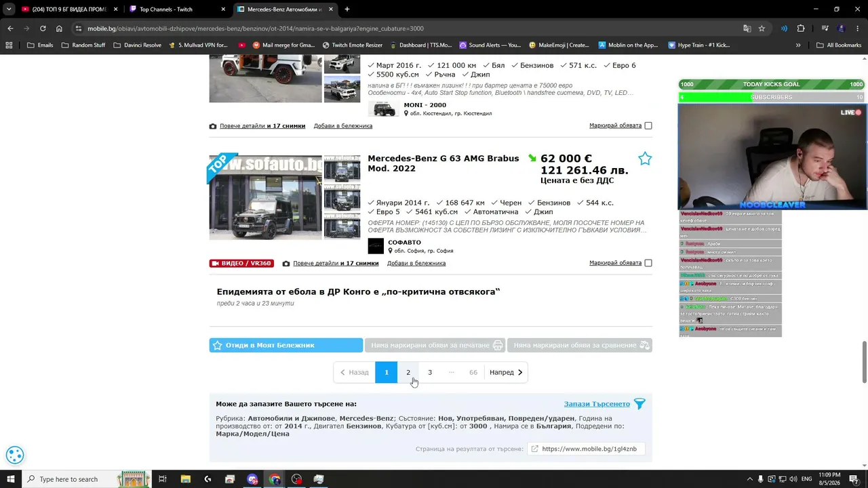The width and height of the screenshot is (868, 488).
Task: Open the Chrome three-dot menu
Action: coord(858,28)
